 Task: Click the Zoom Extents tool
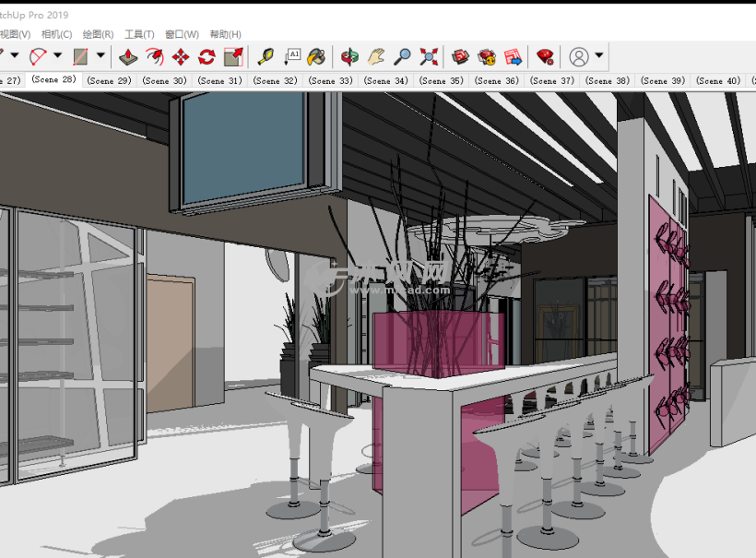429,57
